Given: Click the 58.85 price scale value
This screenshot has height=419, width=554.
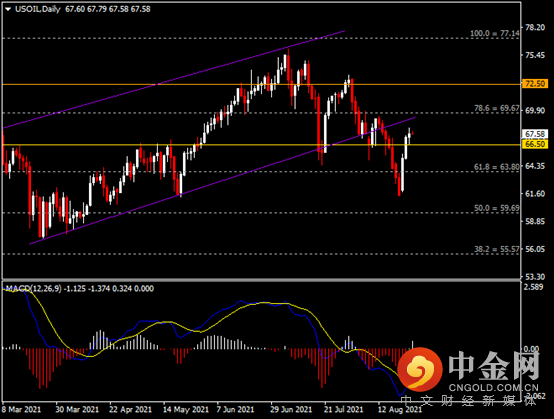Looking at the screenshot, I should click(535, 221).
